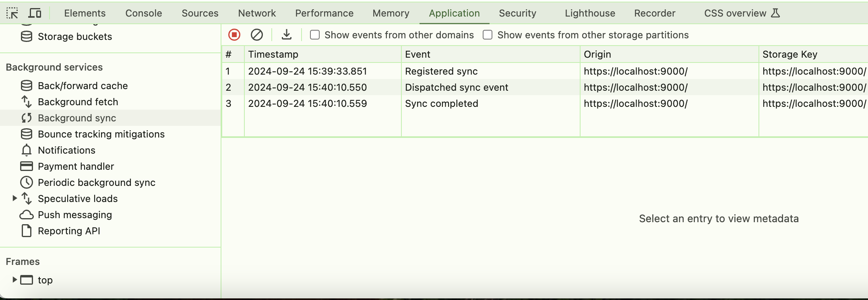The image size is (868, 300).
Task: Select the Memory tab
Action: (x=391, y=13)
